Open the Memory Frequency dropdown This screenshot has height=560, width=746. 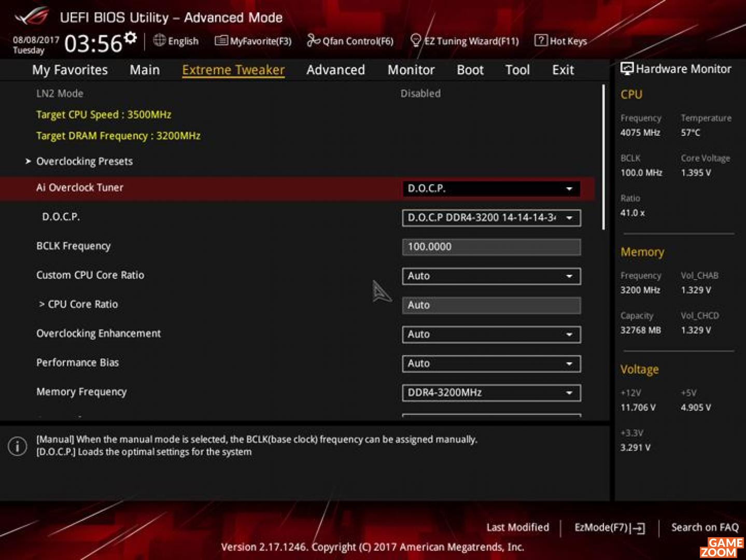491,393
